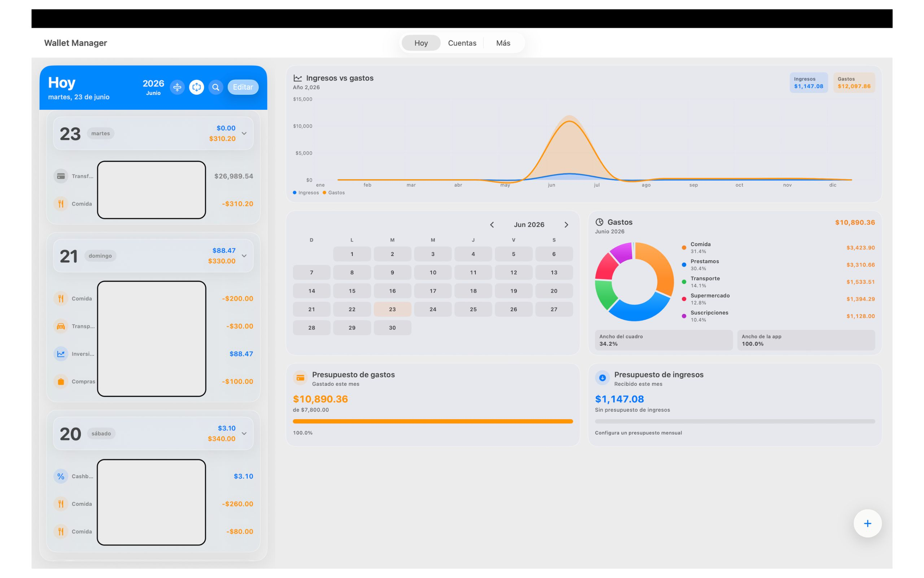Select day 23 in the calendar
Screen dimensions: 924x578
pyautogui.click(x=392, y=309)
